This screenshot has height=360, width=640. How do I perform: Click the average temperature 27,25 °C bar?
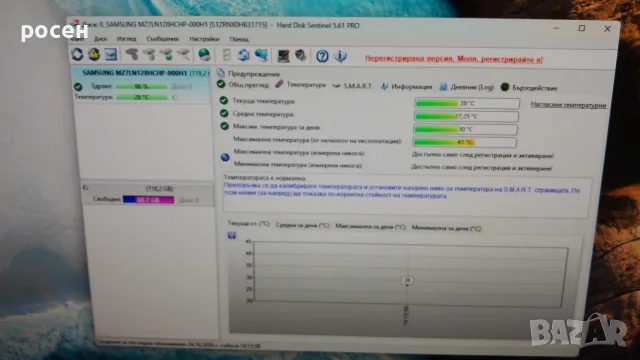(x=466, y=116)
